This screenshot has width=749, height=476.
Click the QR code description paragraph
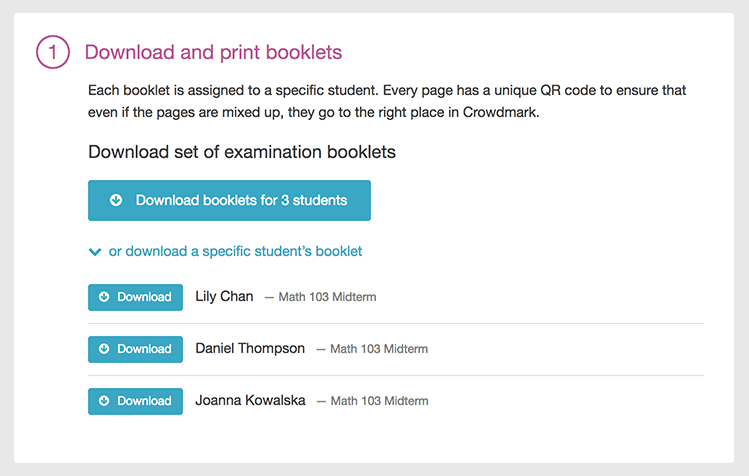pyautogui.click(x=387, y=101)
